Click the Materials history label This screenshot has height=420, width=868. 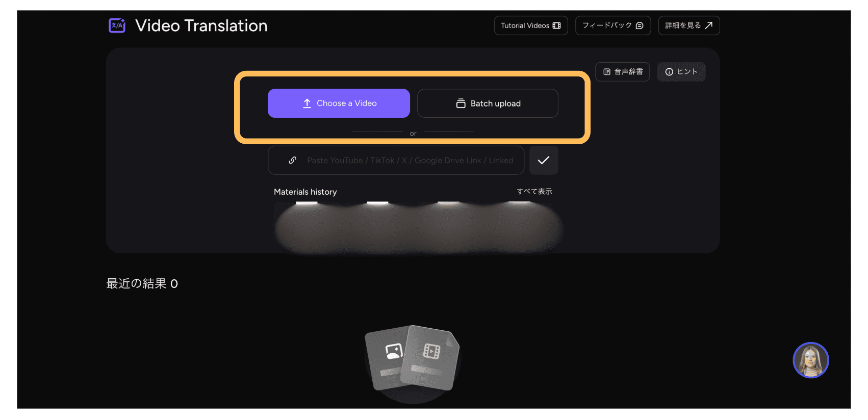tap(305, 192)
